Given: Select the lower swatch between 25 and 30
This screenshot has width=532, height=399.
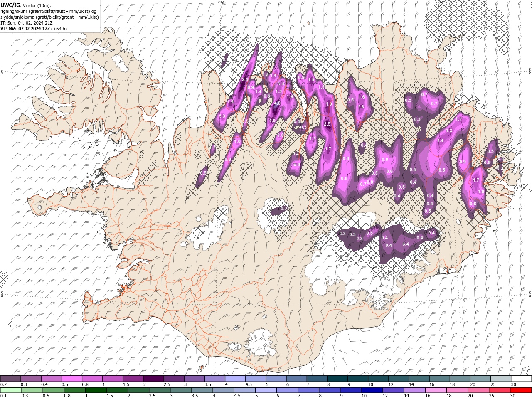Looking at the screenshot, I should 500,390.
